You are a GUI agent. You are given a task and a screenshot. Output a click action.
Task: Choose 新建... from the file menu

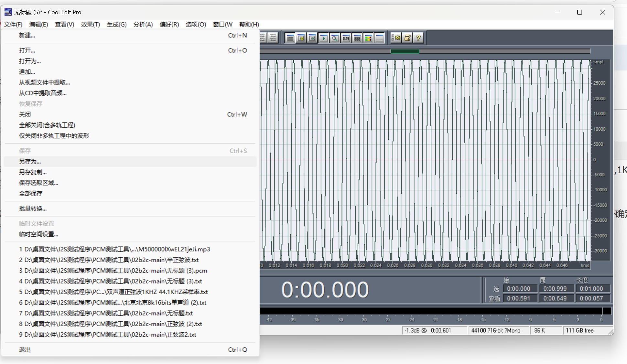point(130,36)
